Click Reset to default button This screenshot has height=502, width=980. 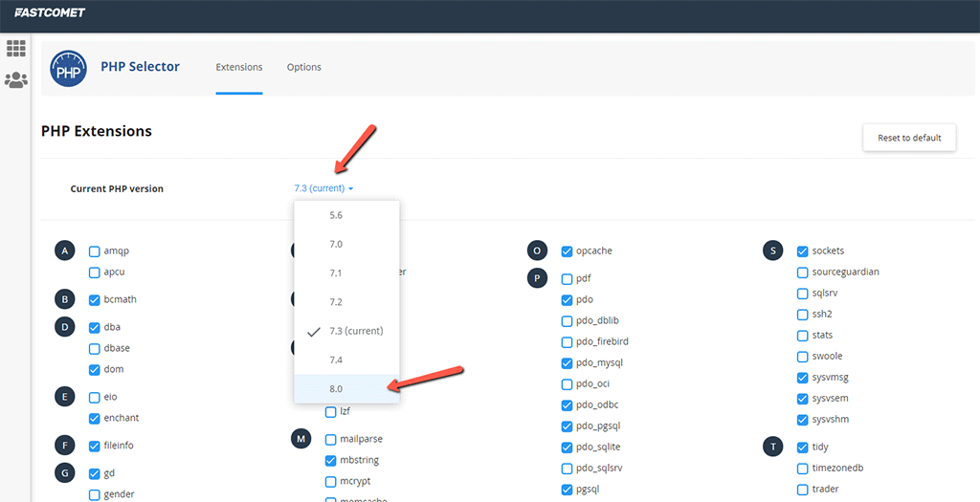tap(909, 138)
